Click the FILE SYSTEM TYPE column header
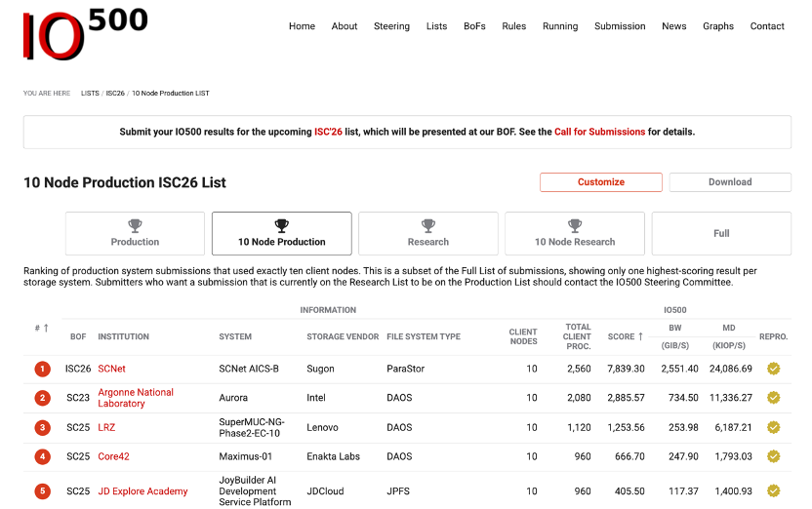This screenshot has width=812, height=509. [x=424, y=336]
